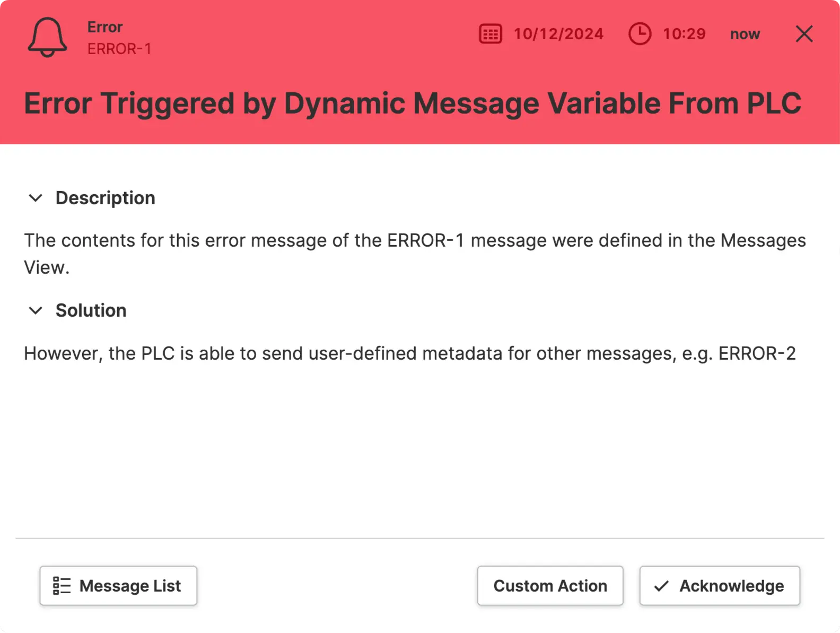
Task: Open the Message List
Action: 118,586
